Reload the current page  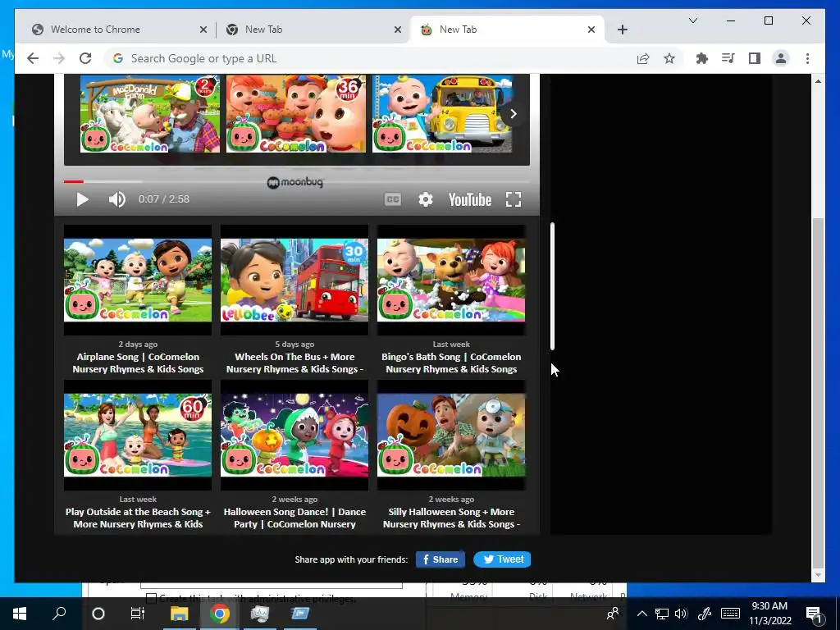[x=85, y=58]
